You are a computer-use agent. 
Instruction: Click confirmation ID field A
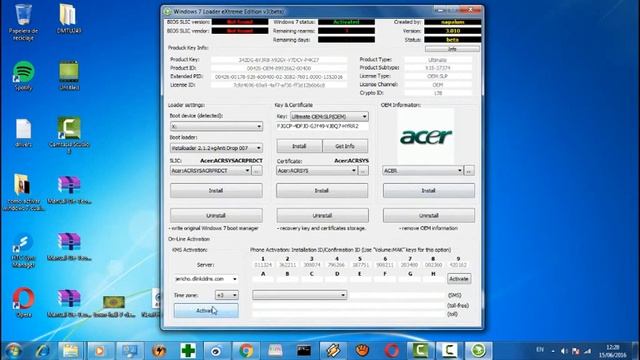(263, 280)
